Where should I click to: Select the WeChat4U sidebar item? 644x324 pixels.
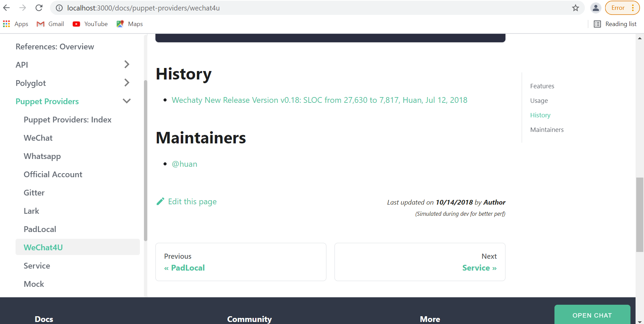pos(77,247)
